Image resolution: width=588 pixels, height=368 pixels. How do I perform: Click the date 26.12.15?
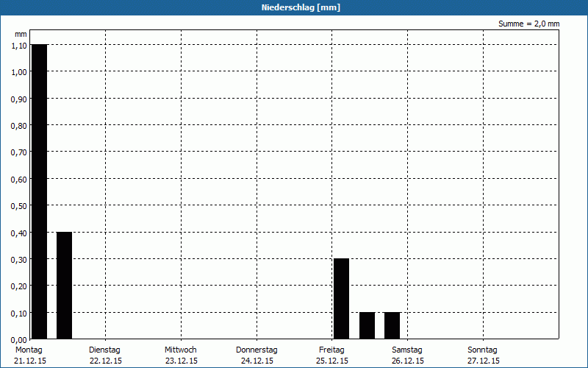coord(408,361)
